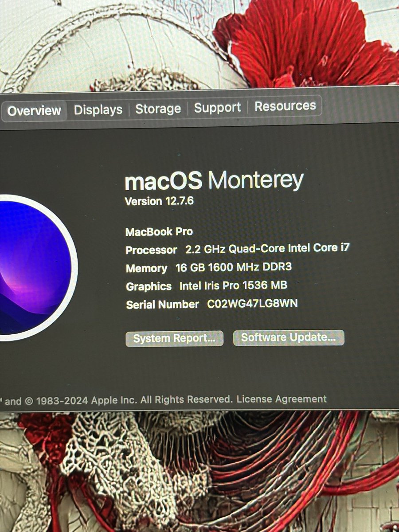
Task: Click the Graphics label
Action: [x=149, y=286]
